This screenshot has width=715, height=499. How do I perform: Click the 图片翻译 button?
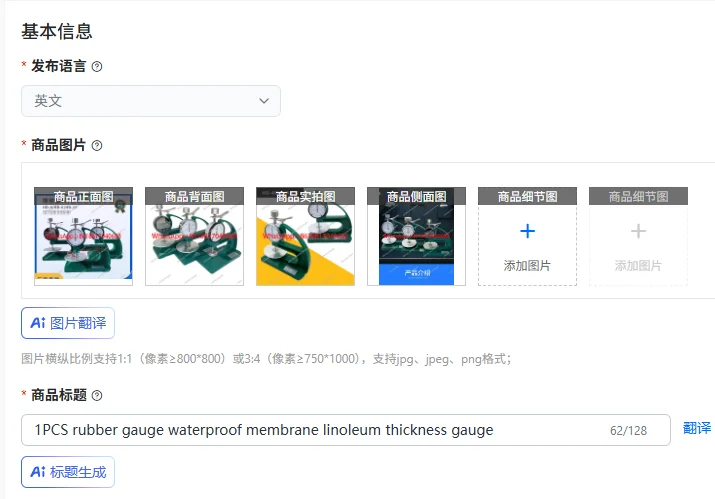[68, 323]
